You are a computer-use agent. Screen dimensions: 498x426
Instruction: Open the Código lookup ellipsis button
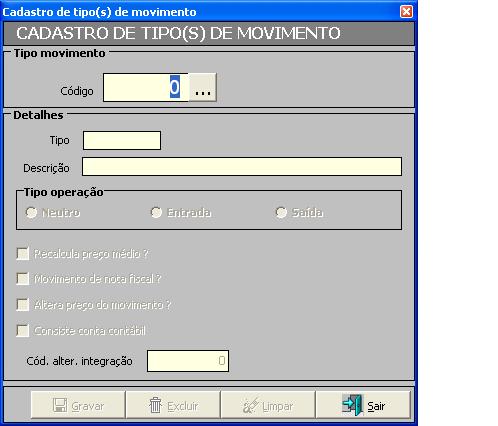pyautogui.click(x=203, y=88)
